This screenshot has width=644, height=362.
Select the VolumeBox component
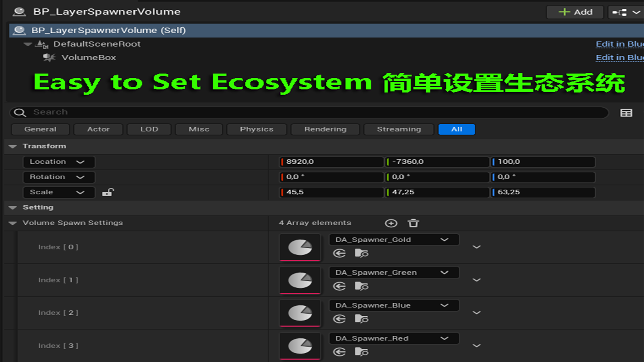[89, 58]
